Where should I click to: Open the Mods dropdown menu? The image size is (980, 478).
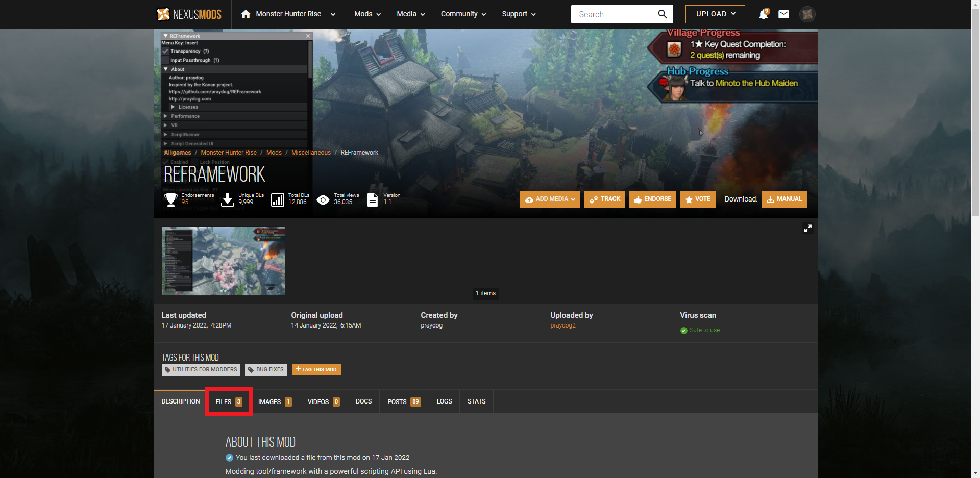(367, 14)
